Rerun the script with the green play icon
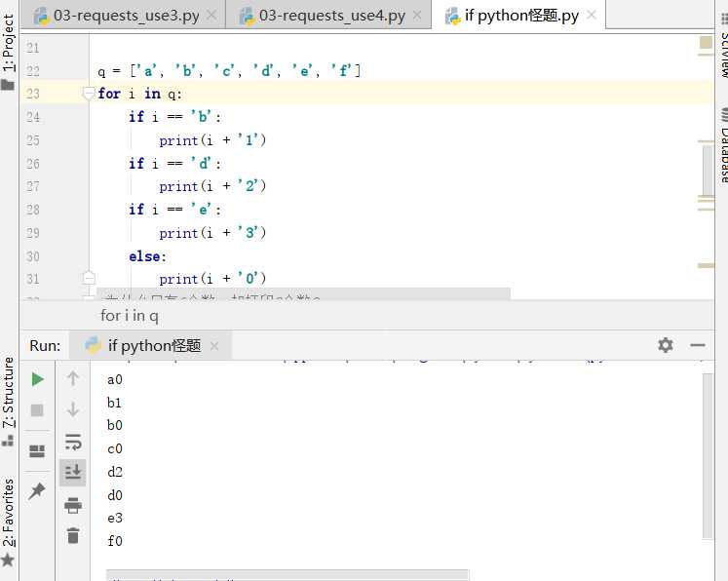The width and height of the screenshot is (728, 581). pos(38,379)
